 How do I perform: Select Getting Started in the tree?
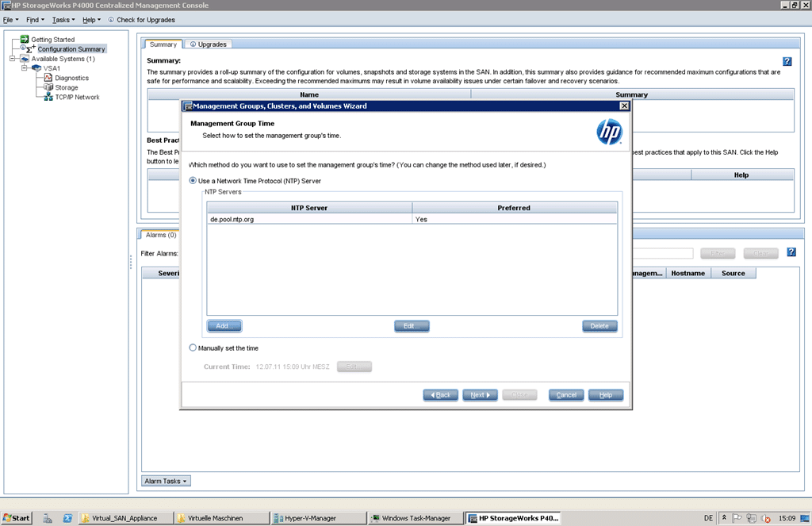point(53,40)
